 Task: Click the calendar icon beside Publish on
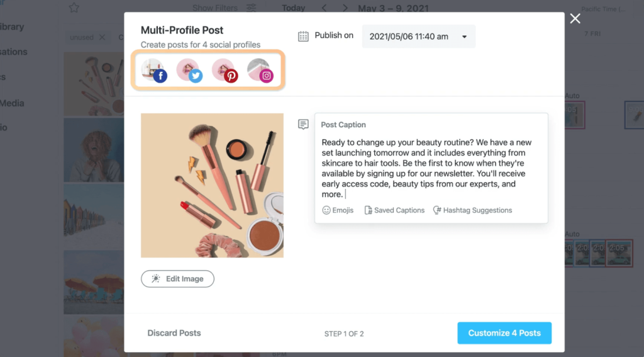[x=303, y=36]
